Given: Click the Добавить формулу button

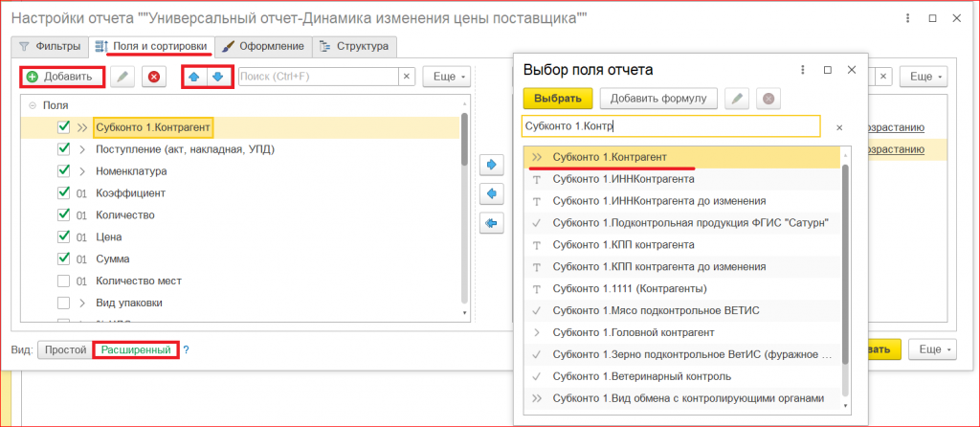Looking at the screenshot, I should point(658,99).
